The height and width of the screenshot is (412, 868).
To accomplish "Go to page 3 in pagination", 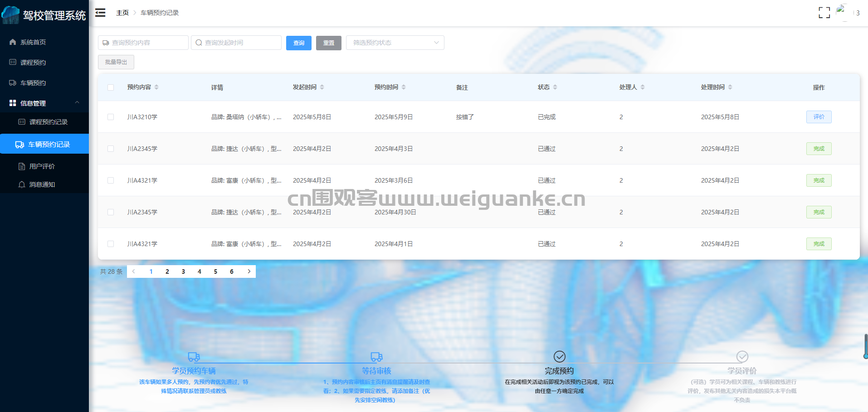I will coord(183,271).
